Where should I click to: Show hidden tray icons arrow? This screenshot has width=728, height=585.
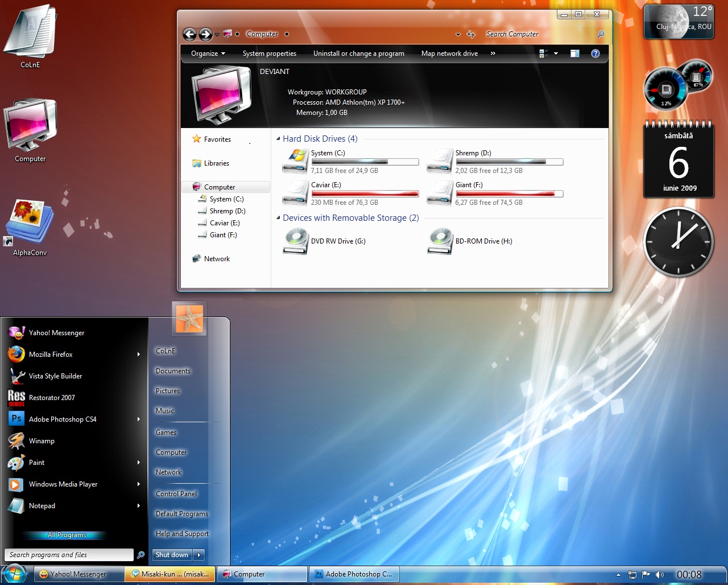[x=618, y=575]
